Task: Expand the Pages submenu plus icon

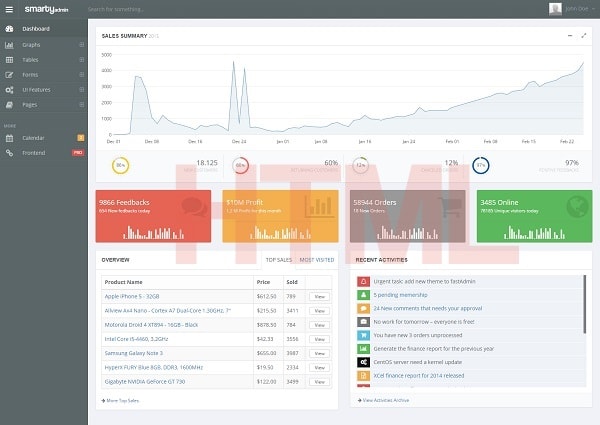Action: pyautogui.click(x=82, y=105)
